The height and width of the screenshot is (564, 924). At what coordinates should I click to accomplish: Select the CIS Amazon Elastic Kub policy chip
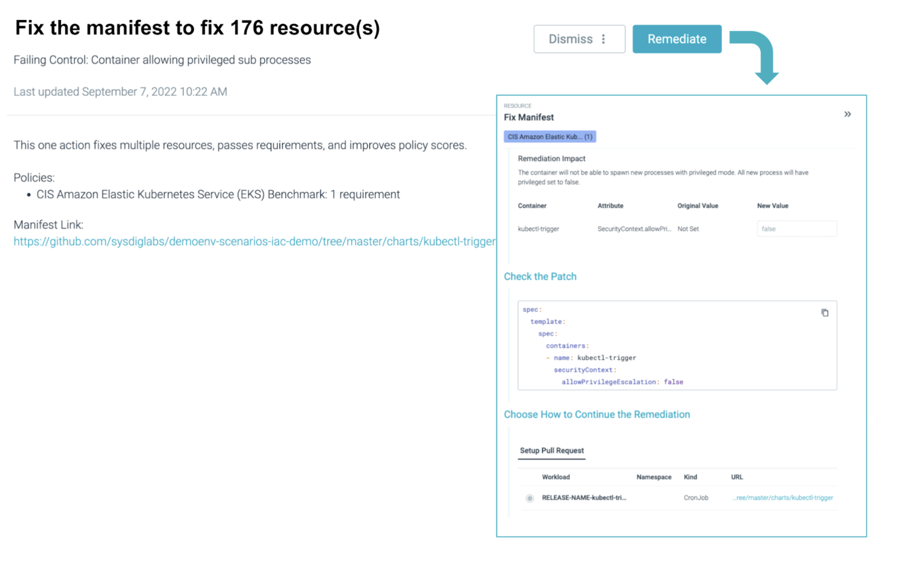550,136
